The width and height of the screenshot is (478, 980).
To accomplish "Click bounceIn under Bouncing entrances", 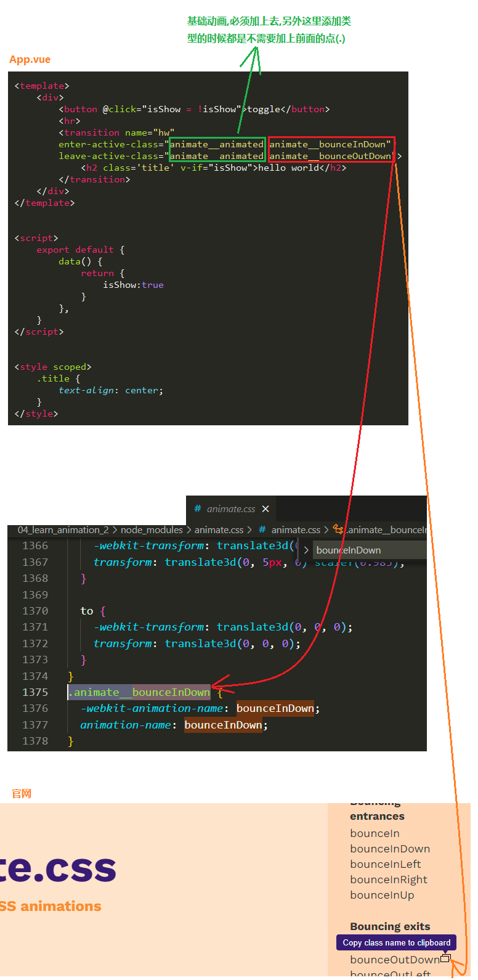I will (x=375, y=833).
